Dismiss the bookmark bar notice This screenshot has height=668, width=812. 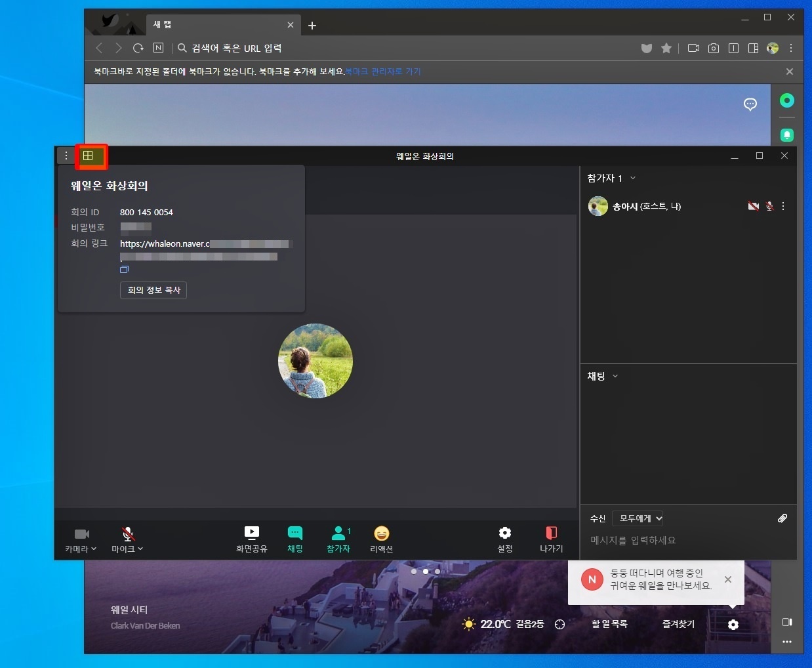point(790,72)
